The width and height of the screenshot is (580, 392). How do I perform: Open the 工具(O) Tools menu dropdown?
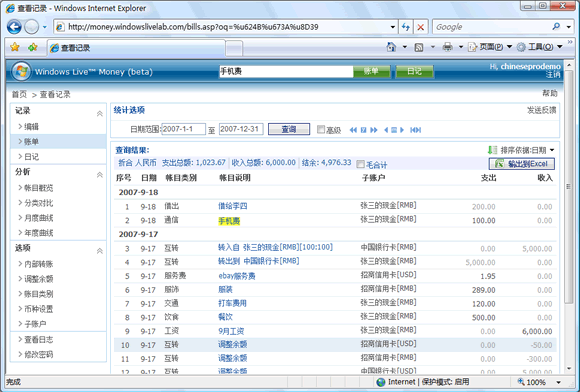click(560, 47)
